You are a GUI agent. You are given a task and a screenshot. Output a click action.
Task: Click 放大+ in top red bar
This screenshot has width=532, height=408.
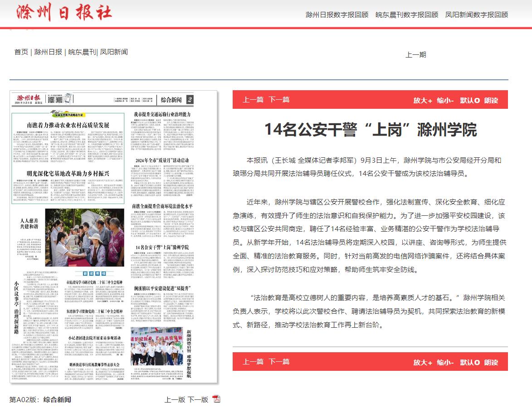coord(423,100)
